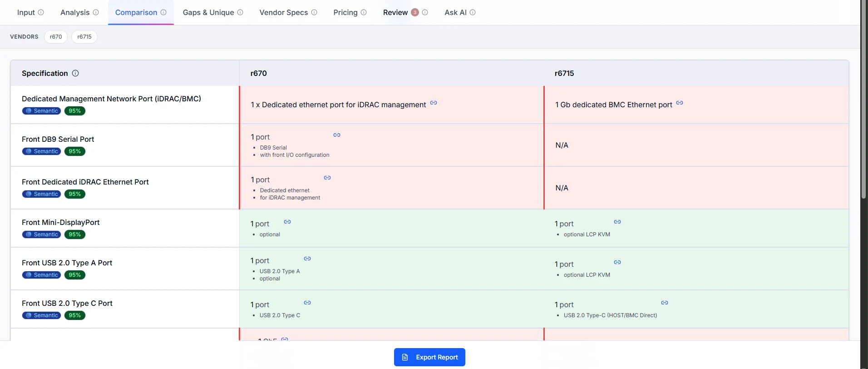Click Semantic badge under Front Mini-DisplayPort

(x=42, y=234)
